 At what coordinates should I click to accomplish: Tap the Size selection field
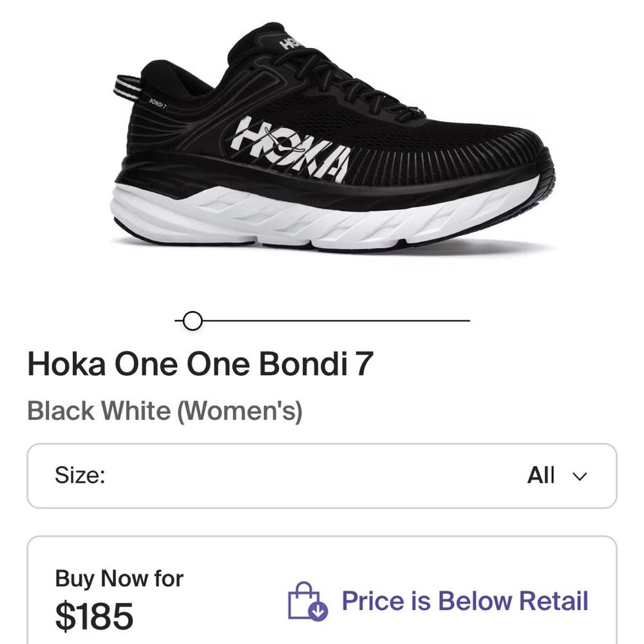click(322, 475)
